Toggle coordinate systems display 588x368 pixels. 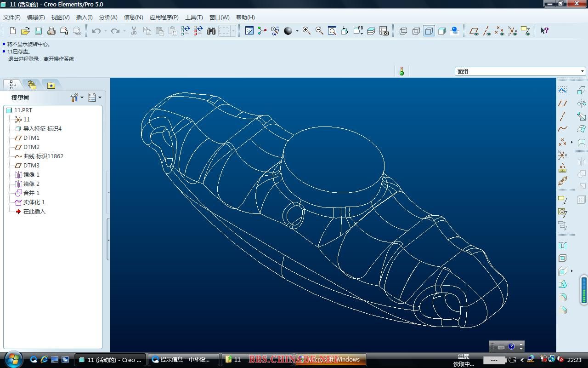pyautogui.click(x=512, y=31)
